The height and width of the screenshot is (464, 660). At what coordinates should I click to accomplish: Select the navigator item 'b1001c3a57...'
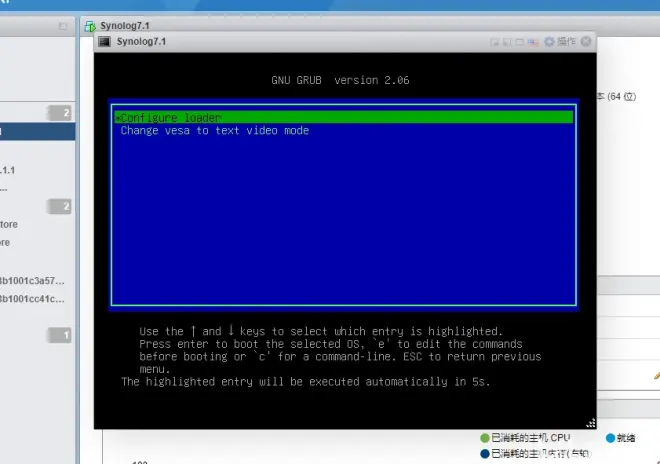[x=32, y=281]
